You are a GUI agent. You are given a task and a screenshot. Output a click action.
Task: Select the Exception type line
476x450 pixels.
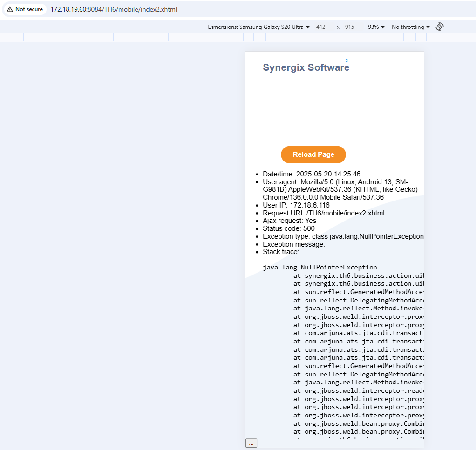click(343, 236)
